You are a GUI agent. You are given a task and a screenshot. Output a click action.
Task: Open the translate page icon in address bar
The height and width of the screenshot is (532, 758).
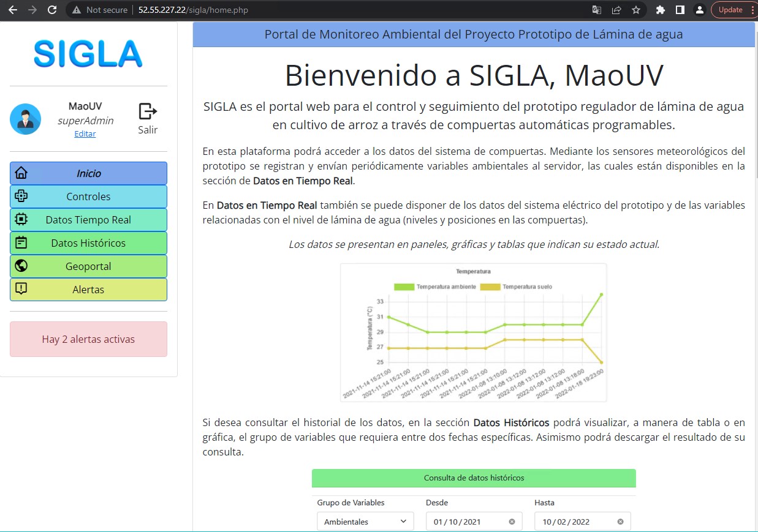coord(597,10)
